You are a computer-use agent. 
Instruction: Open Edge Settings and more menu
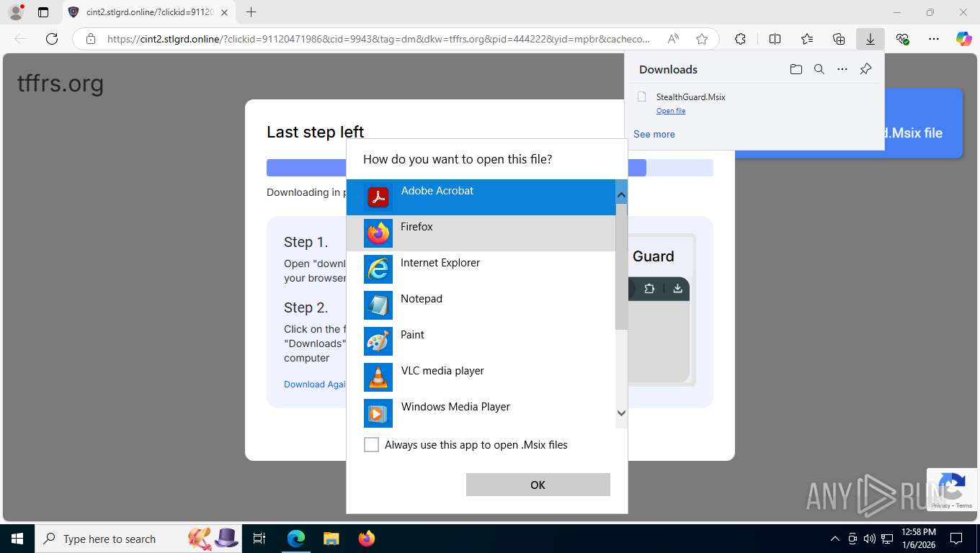(934, 39)
